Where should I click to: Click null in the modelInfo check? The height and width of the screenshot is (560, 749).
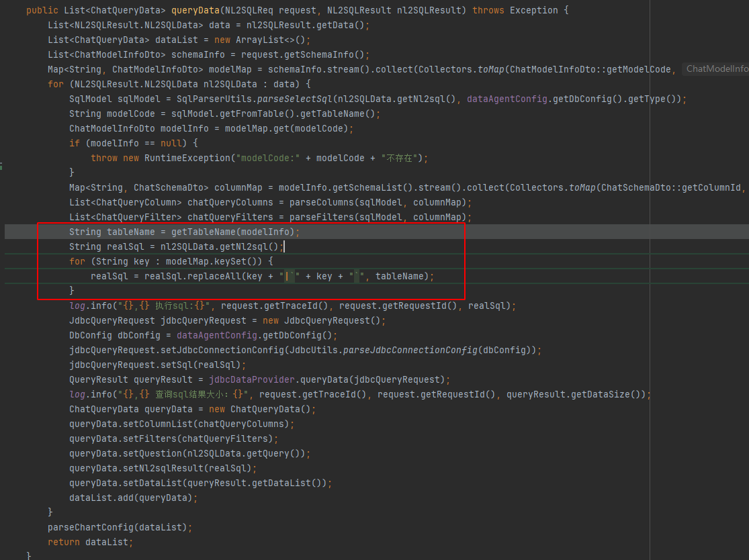click(x=171, y=144)
